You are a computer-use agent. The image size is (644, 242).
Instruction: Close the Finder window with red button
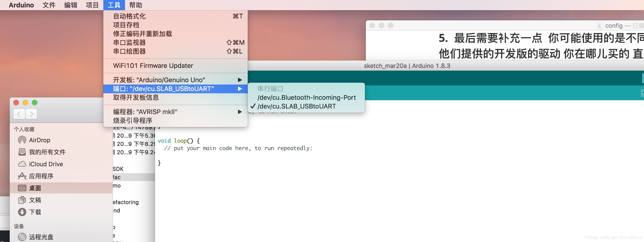pyautogui.click(x=16, y=103)
